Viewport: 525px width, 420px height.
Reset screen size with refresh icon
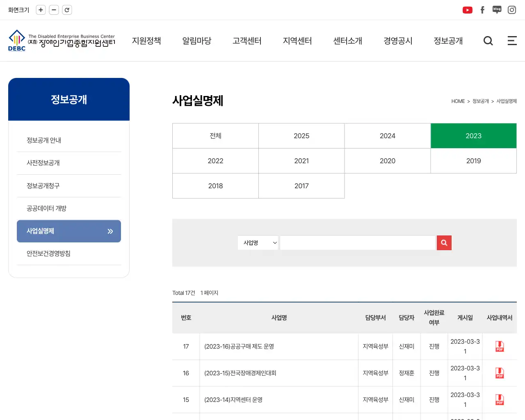click(67, 10)
